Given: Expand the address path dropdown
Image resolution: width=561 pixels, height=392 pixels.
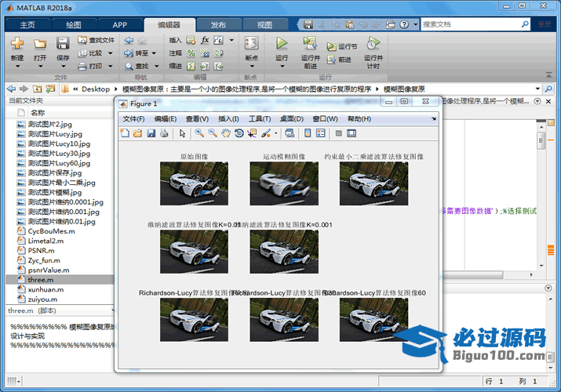Looking at the screenshot, I should [537, 89].
